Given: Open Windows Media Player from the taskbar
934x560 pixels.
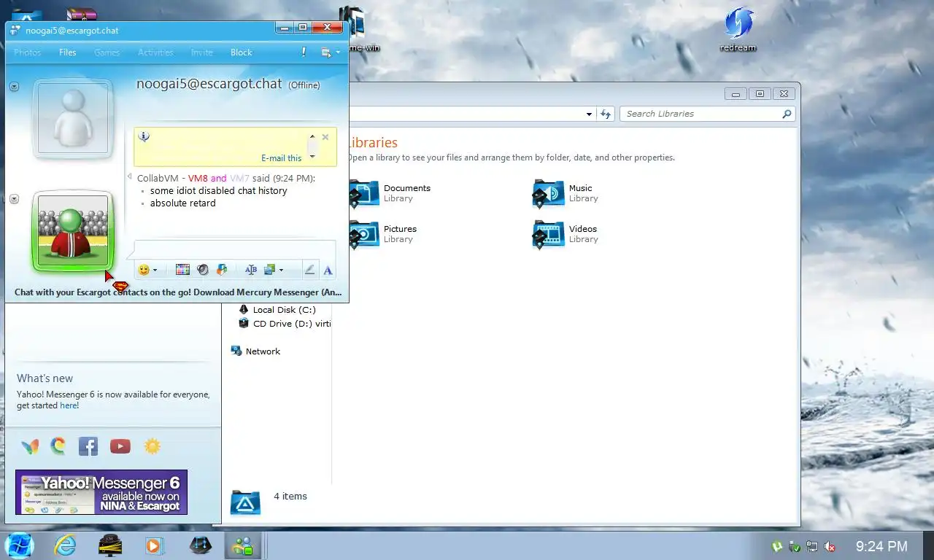Looking at the screenshot, I should [155, 545].
